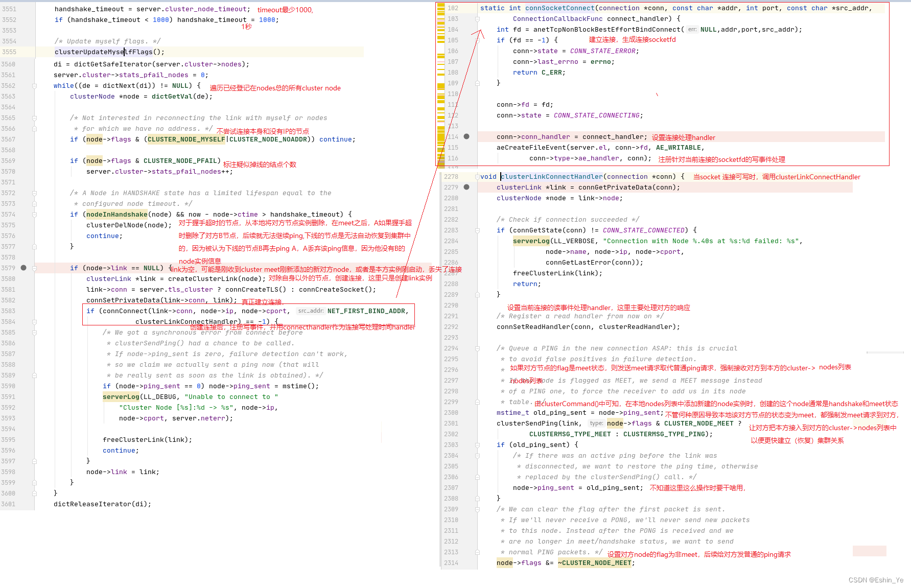Click anetTcpNonBlockBestEffortBindConnect call

605,30
